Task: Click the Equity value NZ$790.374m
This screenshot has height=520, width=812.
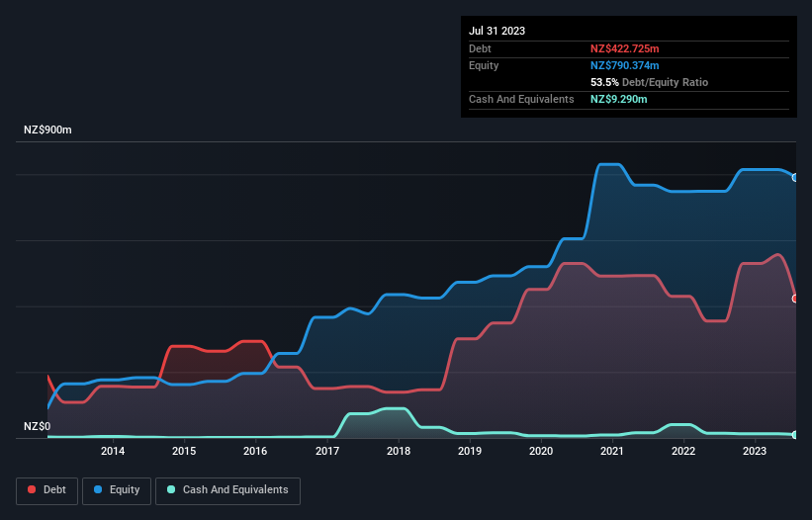Action: [624, 65]
